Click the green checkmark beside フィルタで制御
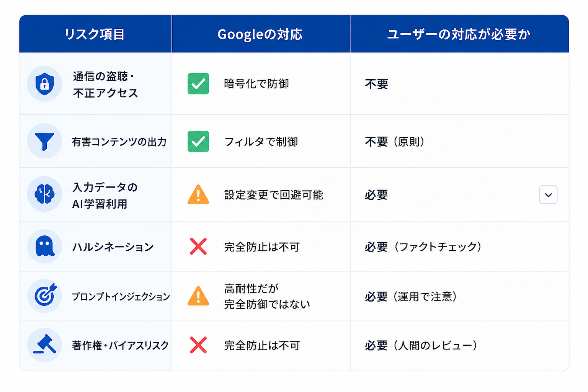Viewport: 588px width, 392px height. [x=198, y=141]
